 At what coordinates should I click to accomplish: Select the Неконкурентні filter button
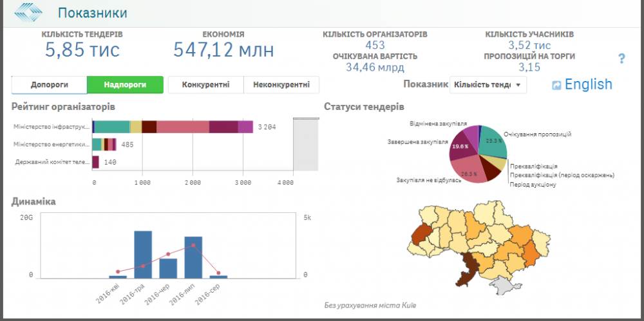[x=281, y=84]
